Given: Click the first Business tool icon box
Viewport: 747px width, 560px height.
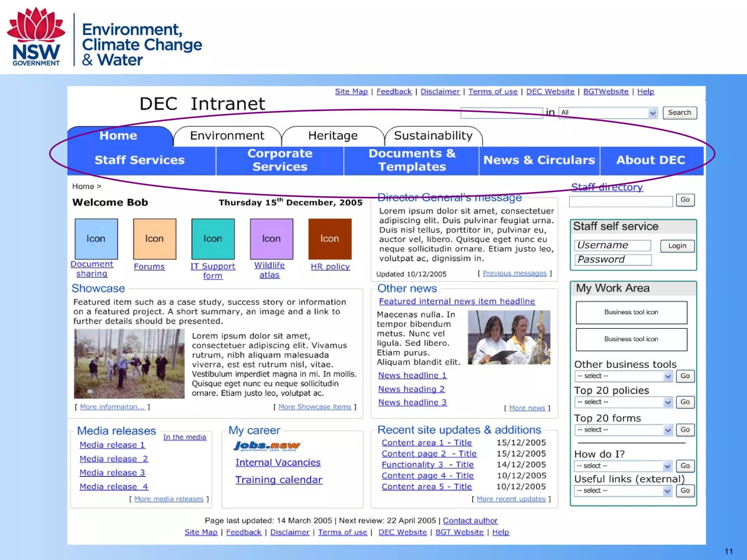Looking at the screenshot, I should (x=631, y=312).
